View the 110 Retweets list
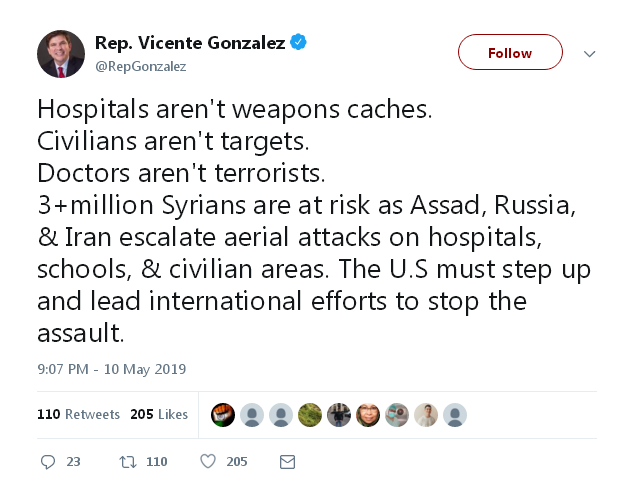 click(78, 414)
